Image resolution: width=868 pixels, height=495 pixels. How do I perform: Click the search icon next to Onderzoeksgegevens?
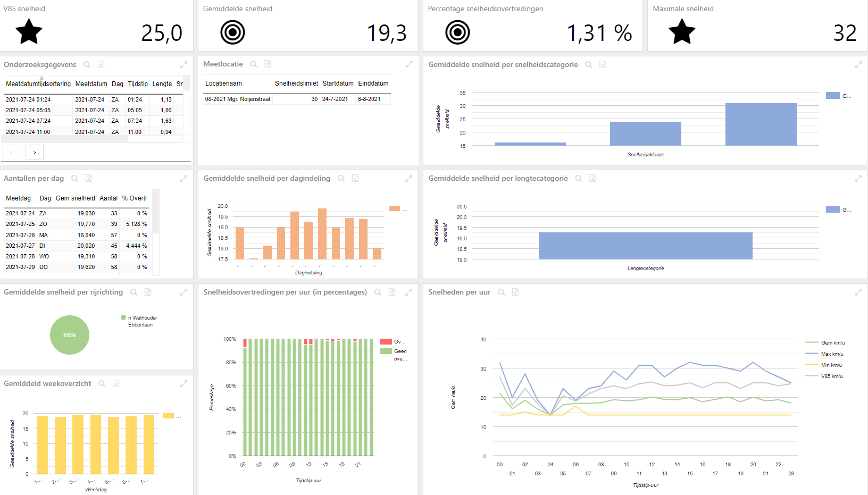click(x=87, y=64)
